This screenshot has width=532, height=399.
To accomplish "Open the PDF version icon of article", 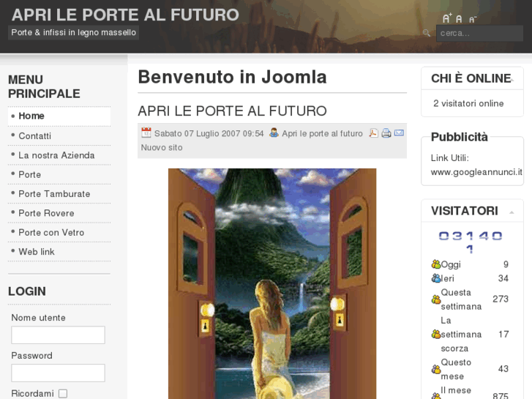I will point(373,133).
